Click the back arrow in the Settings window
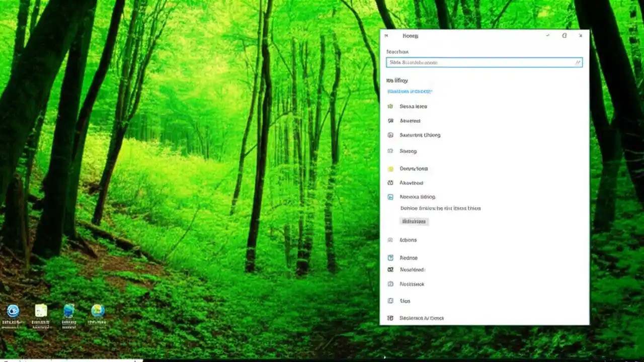The width and height of the screenshot is (644, 362). (x=386, y=36)
